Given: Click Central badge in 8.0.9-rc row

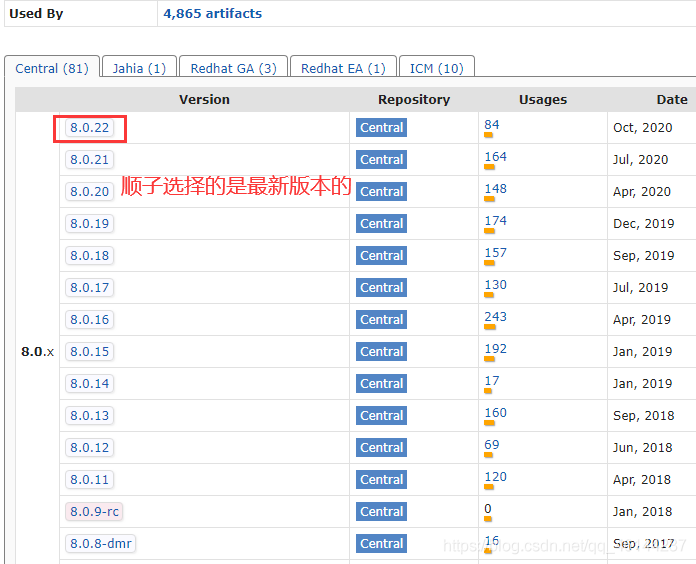Looking at the screenshot, I should pos(381,512).
